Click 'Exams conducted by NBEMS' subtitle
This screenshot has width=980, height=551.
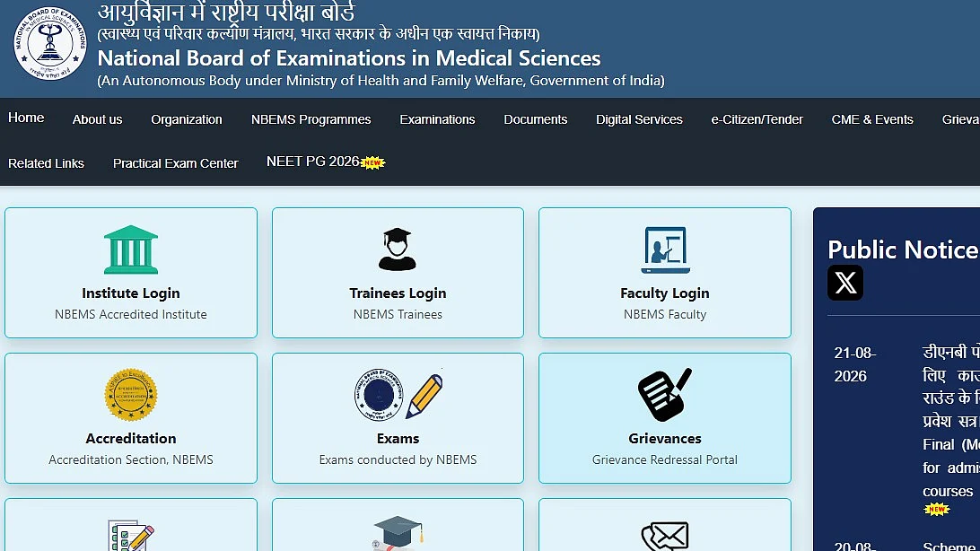pyautogui.click(x=398, y=459)
